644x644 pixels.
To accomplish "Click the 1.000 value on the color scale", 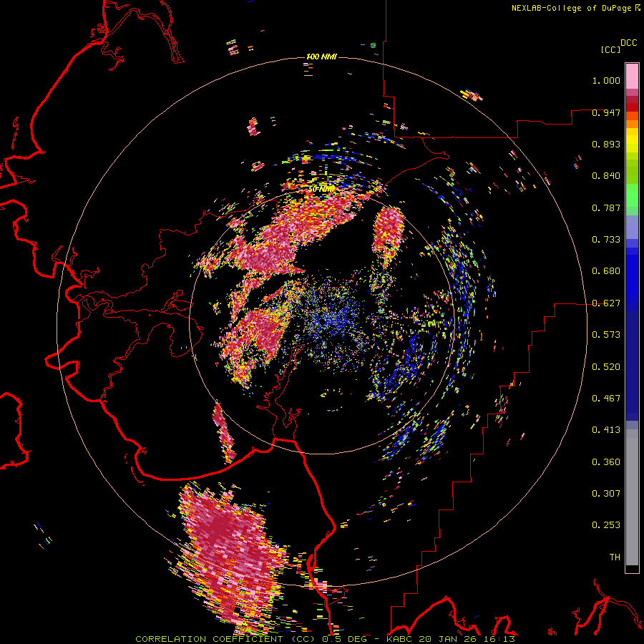I will (606, 80).
